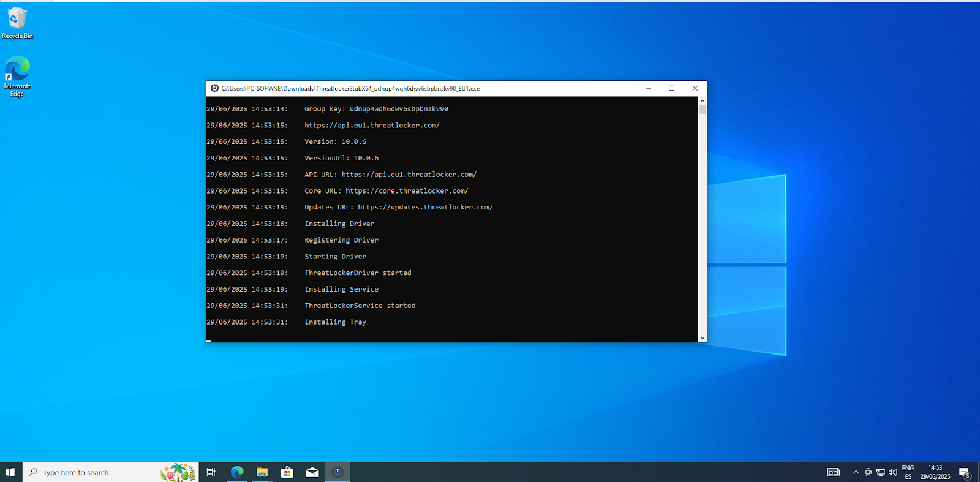Close the ThreatLocker console window
This screenshot has height=482, width=980.
coord(695,88)
